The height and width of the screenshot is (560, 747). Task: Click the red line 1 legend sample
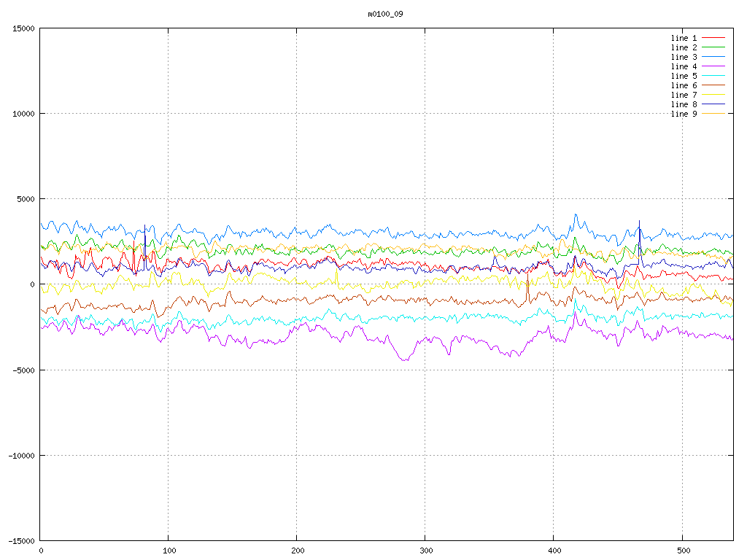(x=713, y=37)
